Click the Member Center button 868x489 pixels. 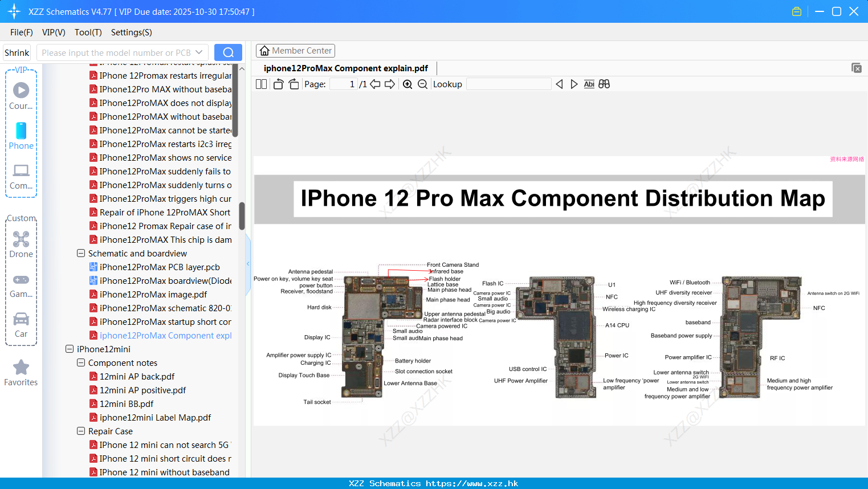[x=295, y=51]
